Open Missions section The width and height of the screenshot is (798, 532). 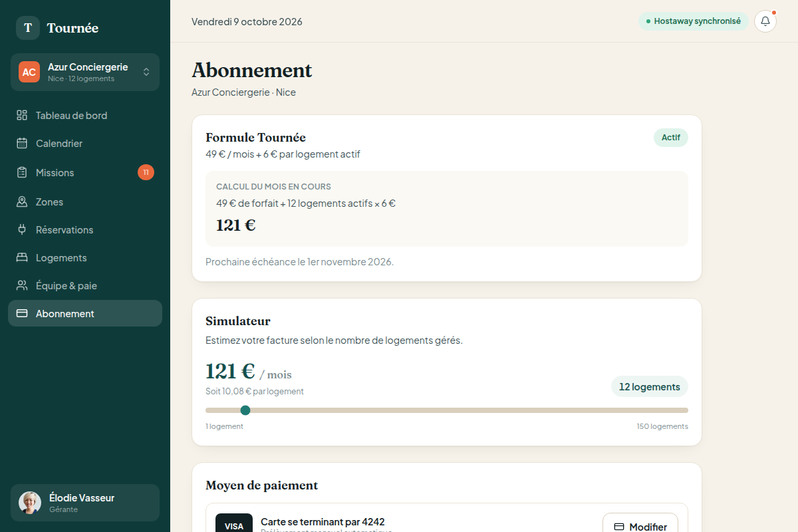tap(85, 172)
